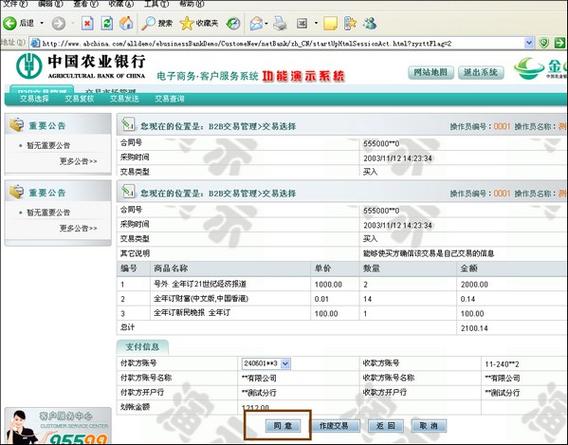The height and width of the screenshot is (445, 568).
Task: Click location icon in first 交易选择 header
Action: tap(128, 124)
